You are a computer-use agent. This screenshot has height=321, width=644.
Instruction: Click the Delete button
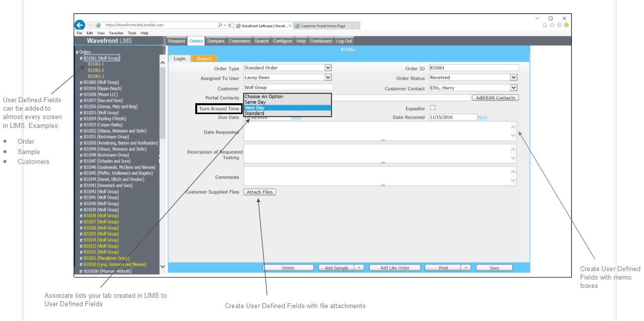pyautogui.click(x=288, y=268)
